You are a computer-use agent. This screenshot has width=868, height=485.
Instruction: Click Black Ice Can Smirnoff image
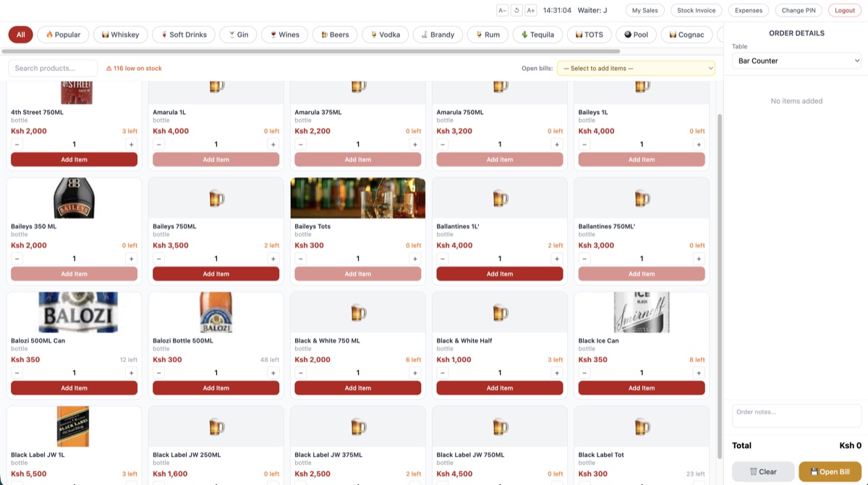pyautogui.click(x=642, y=312)
